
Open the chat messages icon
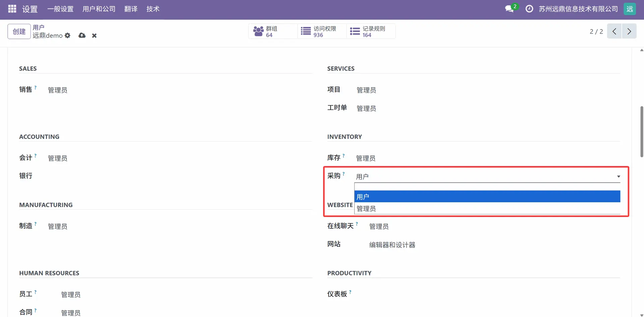509,9
